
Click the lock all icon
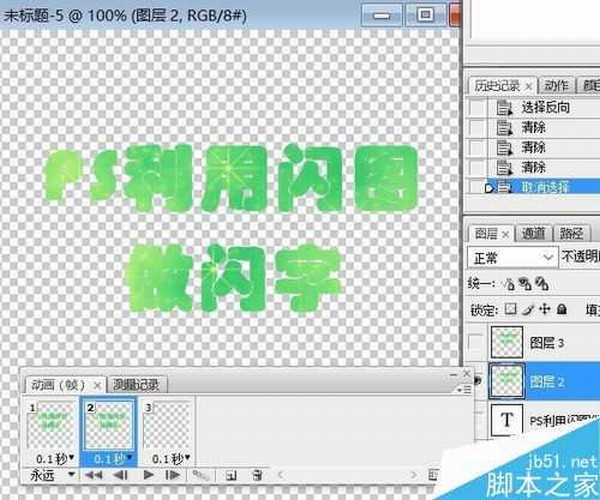point(562,310)
